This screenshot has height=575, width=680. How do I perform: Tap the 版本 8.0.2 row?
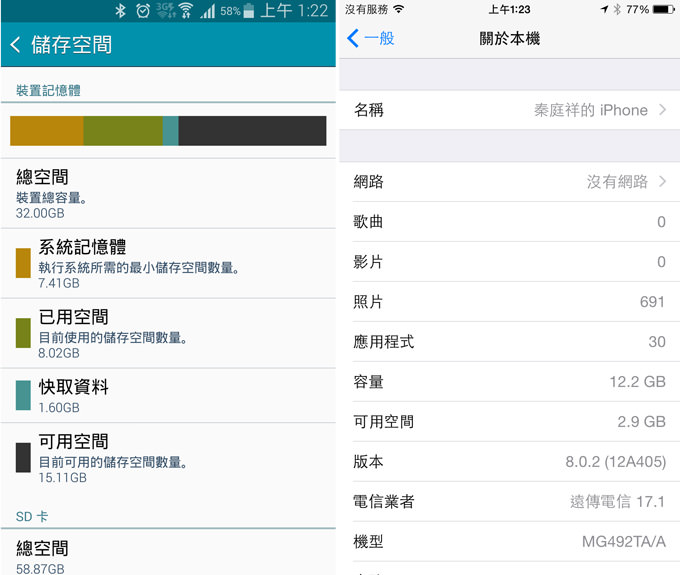coord(509,462)
